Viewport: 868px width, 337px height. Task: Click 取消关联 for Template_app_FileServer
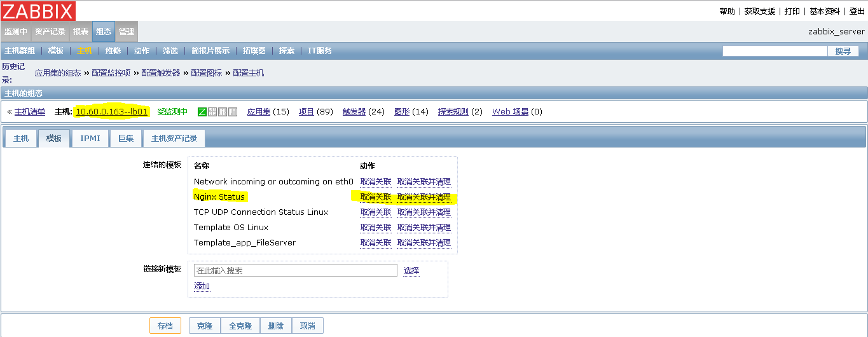(x=376, y=243)
